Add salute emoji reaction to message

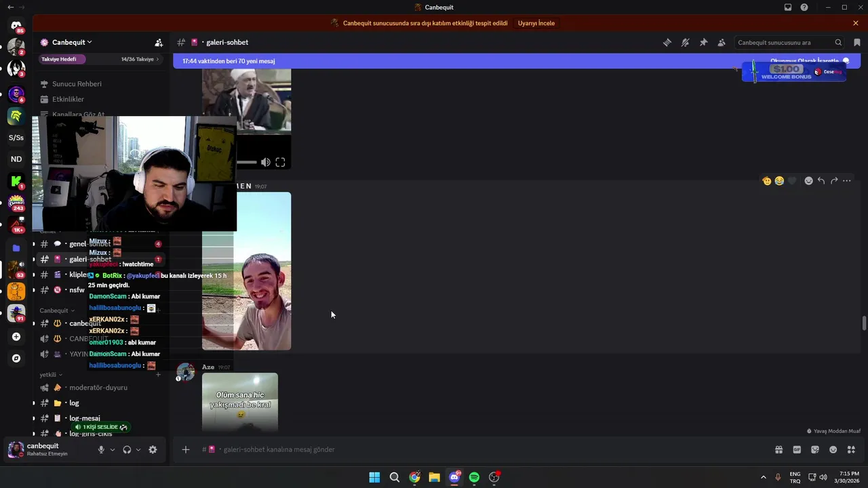tap(767, 181)
